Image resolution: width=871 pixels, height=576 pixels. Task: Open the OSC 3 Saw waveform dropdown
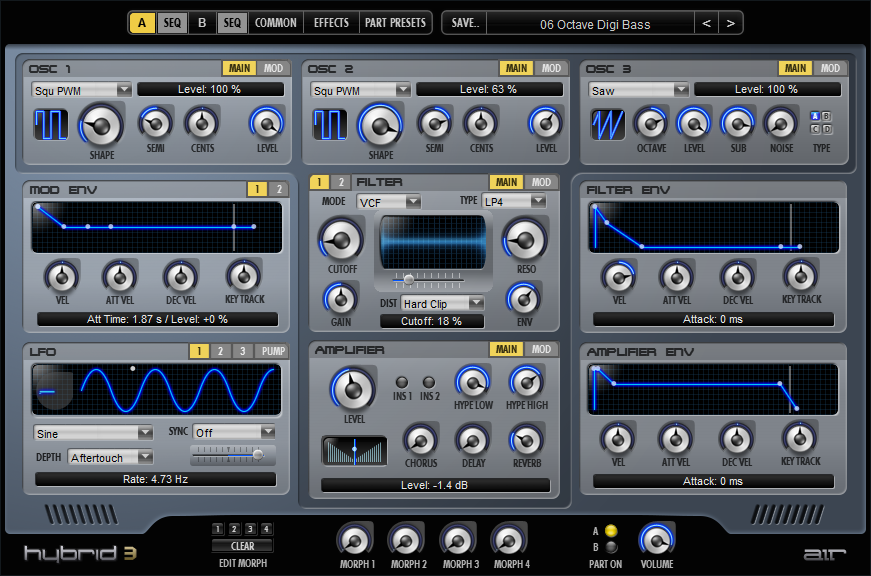pos(638,90)
